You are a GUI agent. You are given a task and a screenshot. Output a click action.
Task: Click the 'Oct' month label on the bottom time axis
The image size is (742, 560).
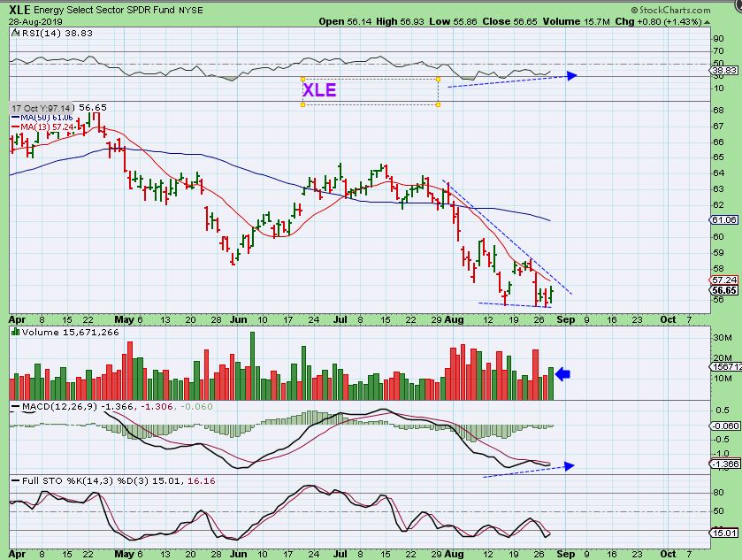point(668,554)
